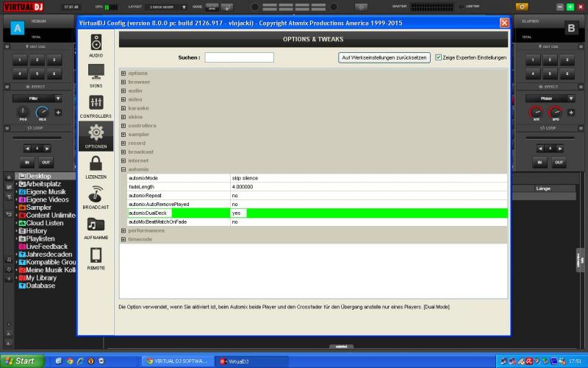Click the Chrome quick launch icon
The width and height of the screenshot is (588, 368).
tap(70, 361)
